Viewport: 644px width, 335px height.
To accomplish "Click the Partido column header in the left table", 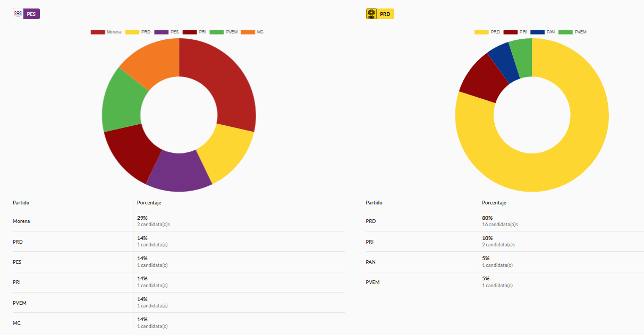I will click(21, 203).
